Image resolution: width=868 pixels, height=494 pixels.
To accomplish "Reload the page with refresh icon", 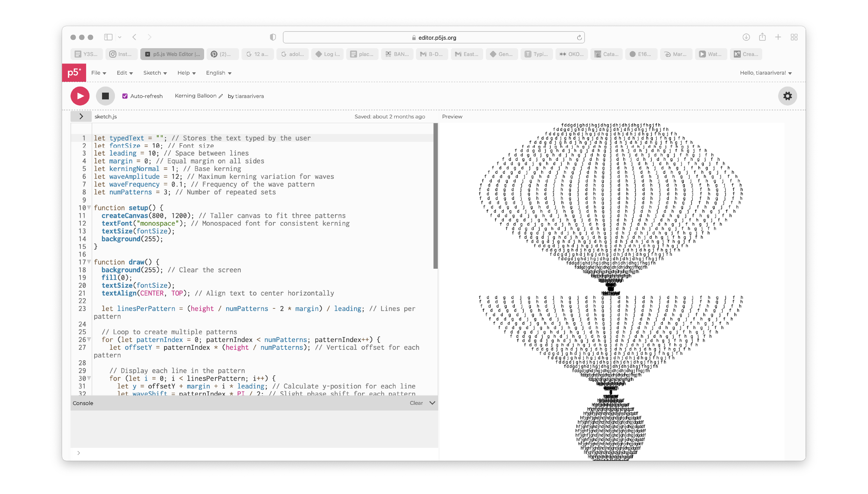I will click(x=579, y=38).
